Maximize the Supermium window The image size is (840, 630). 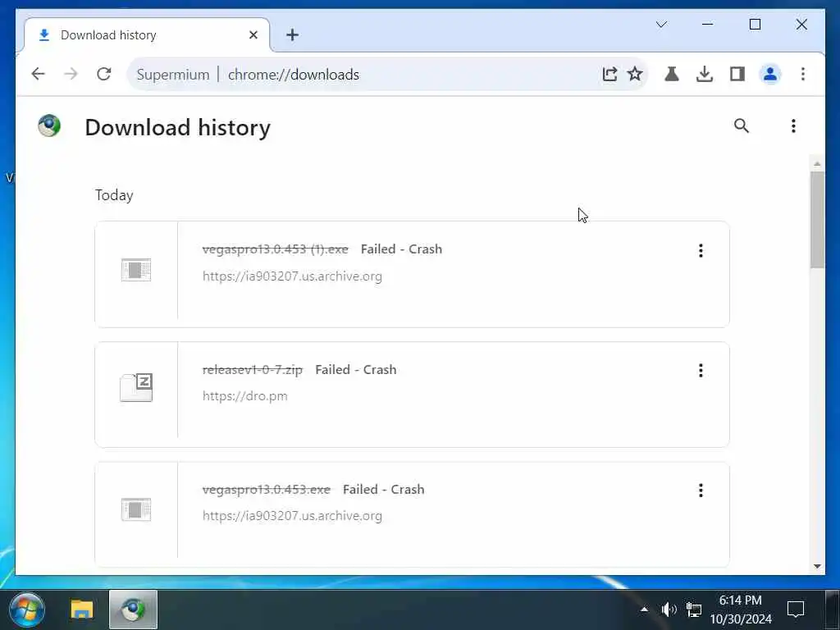(755, 25)
